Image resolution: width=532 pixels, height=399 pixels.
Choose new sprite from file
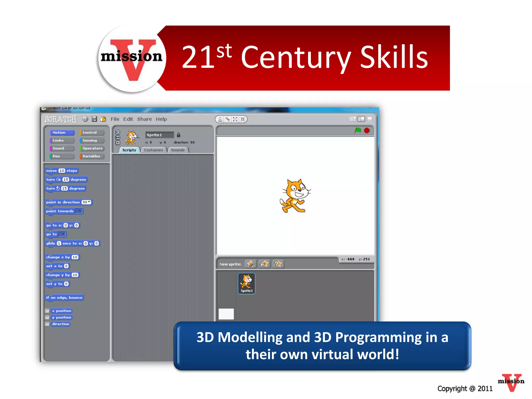(264, 264)
